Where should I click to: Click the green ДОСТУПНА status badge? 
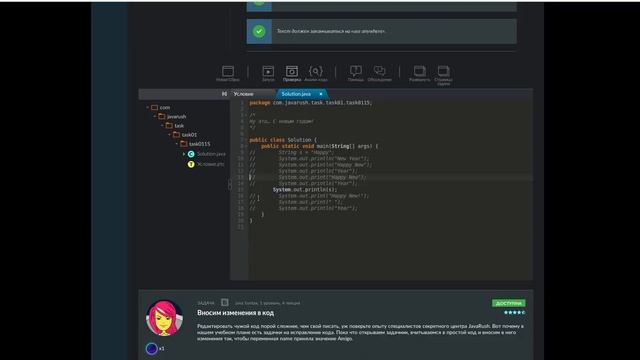509,303
